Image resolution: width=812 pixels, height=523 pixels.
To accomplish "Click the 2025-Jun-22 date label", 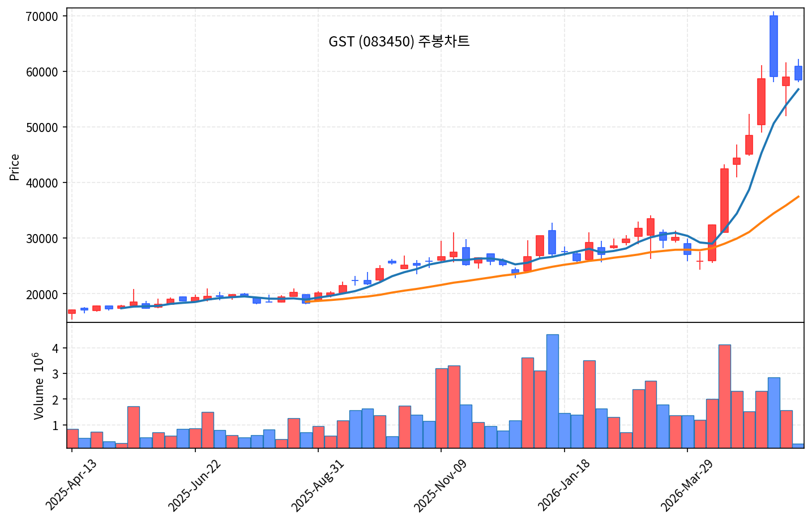I will click(x=194, y=485).
